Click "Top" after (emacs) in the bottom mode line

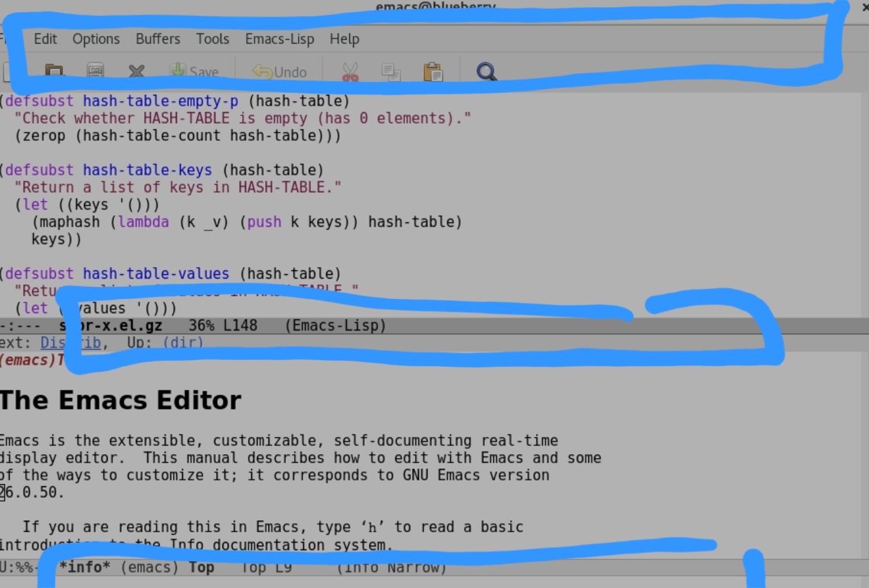pos(201,568)
